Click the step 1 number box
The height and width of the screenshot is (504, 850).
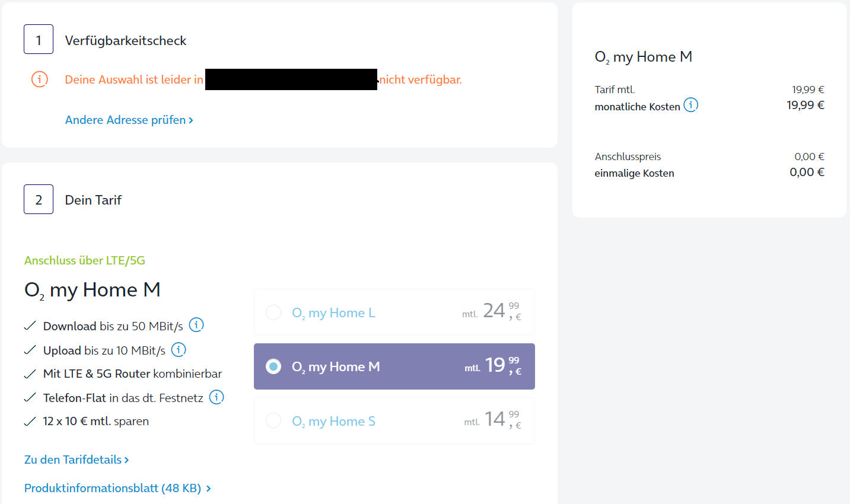(x=39, y=39)
